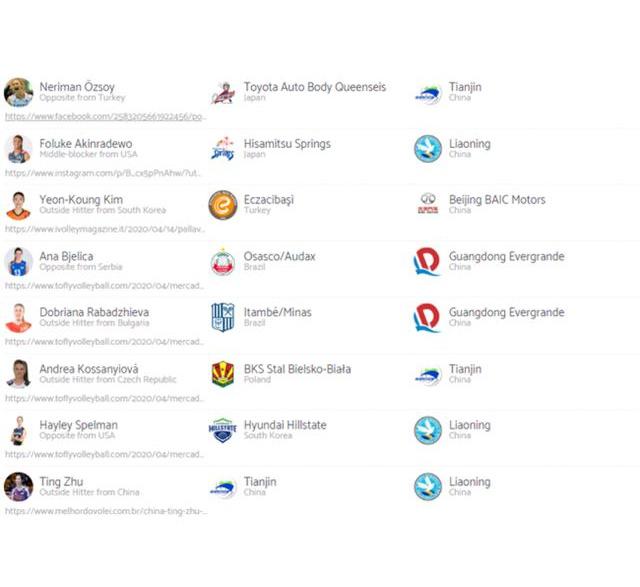
Task: Open the ivolleymagazine.it link under Yeon-Koung Kim
Action: tap(105, 229)
